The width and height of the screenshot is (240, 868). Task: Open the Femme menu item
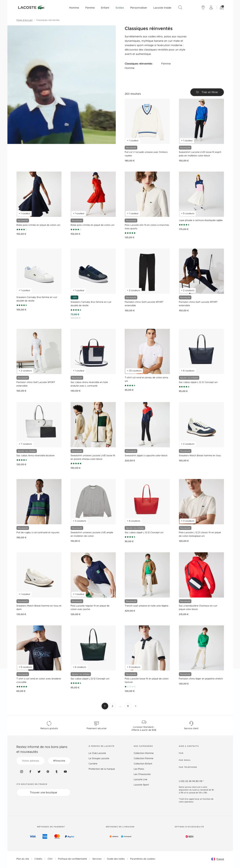pos(90,7)
